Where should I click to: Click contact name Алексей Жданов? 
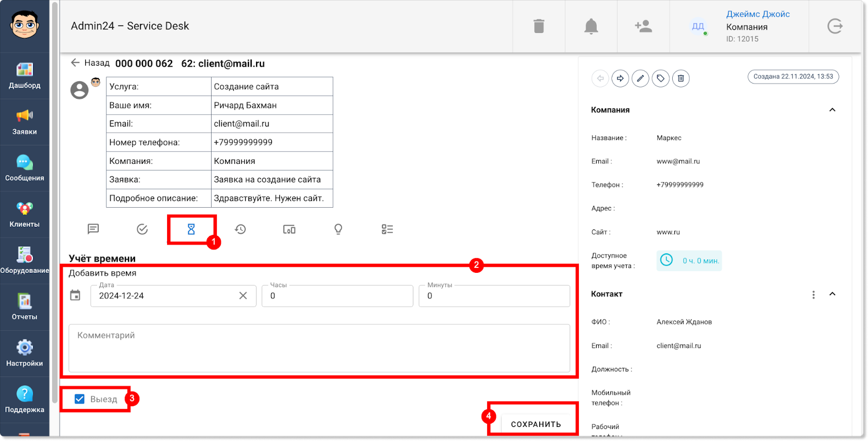[684, 322]
